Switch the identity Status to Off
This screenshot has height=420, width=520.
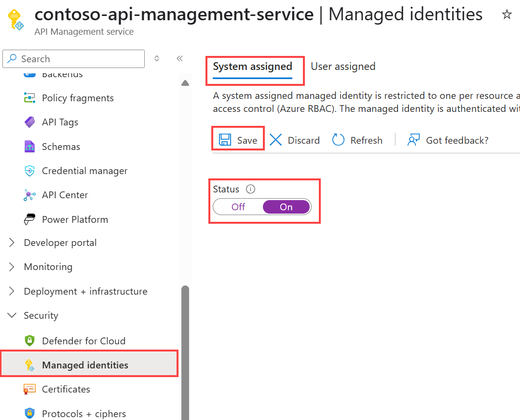(x=238, y=206)
